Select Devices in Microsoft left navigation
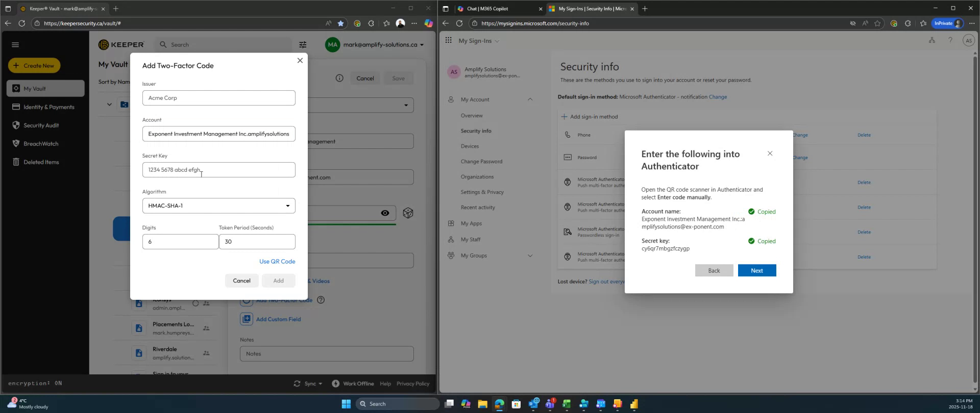Image resolution: width=980 pixels, height=413 pixels. pos(470,146)
